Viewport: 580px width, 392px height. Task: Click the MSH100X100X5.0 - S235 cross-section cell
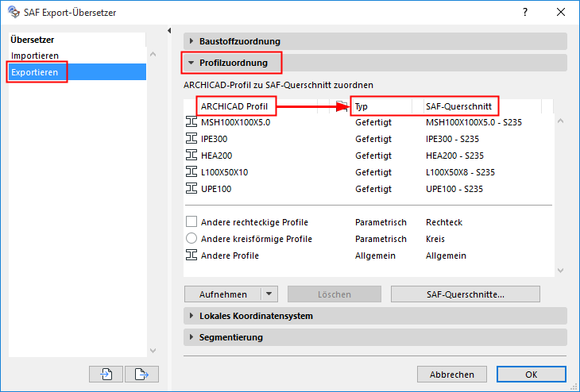pos(474,122)
